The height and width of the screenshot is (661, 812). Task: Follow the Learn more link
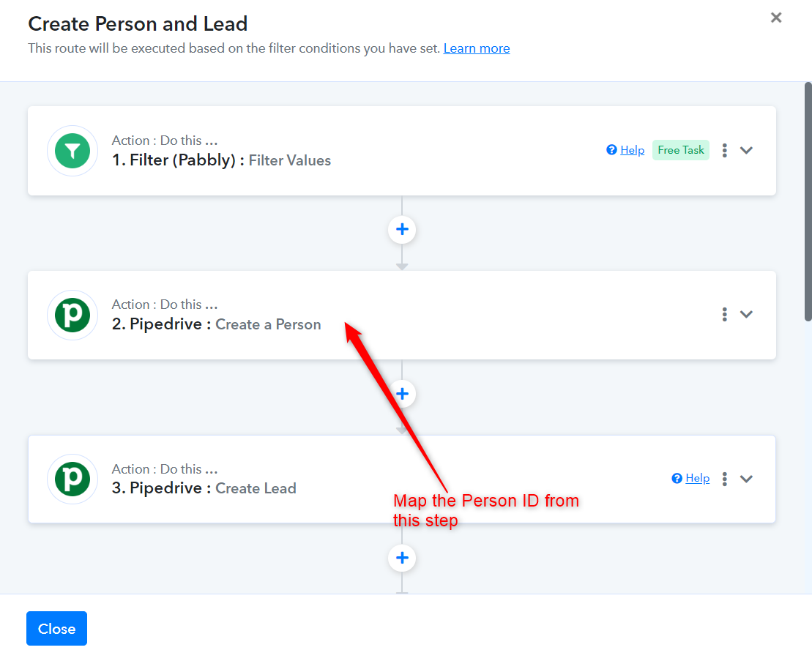(x=477, y=48)
